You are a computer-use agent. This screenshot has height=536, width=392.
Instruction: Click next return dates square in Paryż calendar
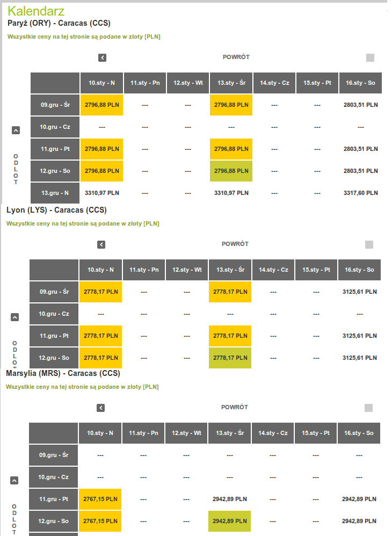(x=370, y=58)
